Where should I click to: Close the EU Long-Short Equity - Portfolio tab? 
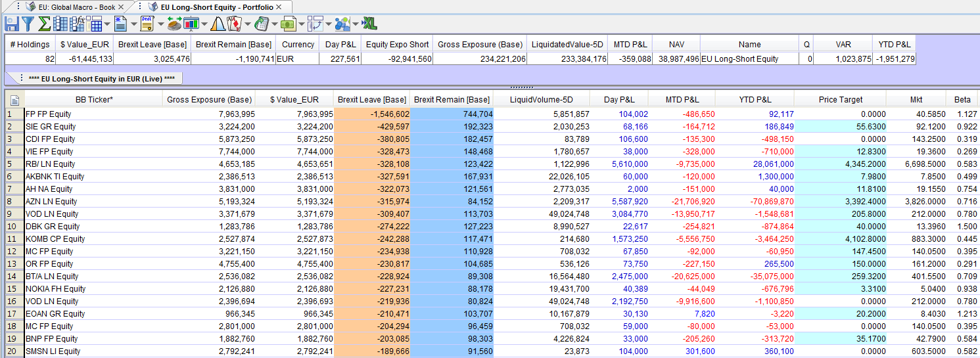[279, 7]
